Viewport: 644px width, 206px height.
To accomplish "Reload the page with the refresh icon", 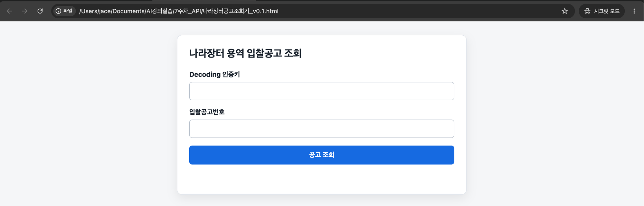I will (40, 11).
